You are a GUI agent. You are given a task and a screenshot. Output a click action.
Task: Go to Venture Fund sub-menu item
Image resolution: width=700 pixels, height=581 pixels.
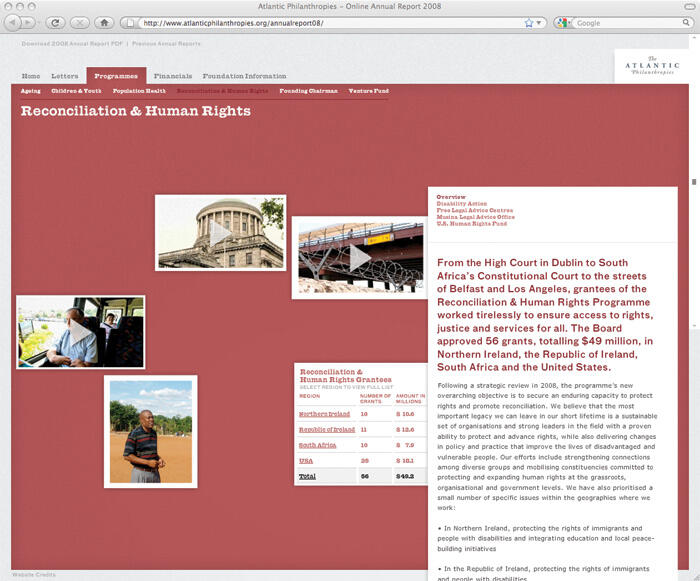pyautogui.click(x=368, y=91)
